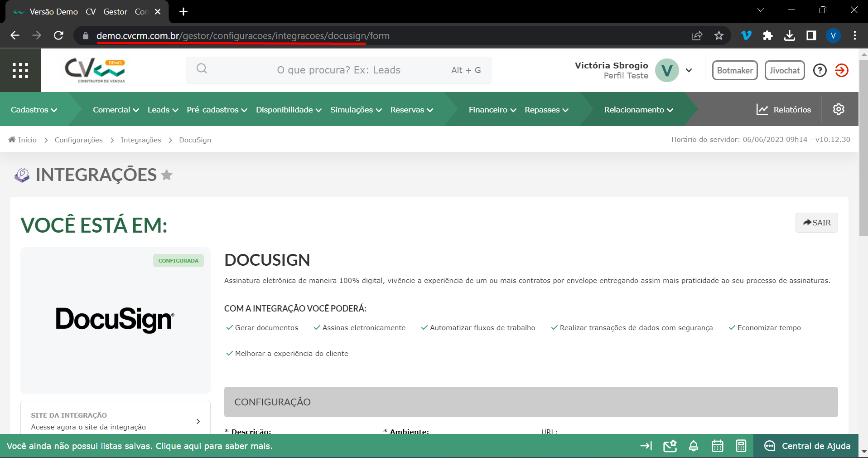Open the Chrome profile V icon
The width and height of the screenshot is (868, 458).
(x=833, y=35)
